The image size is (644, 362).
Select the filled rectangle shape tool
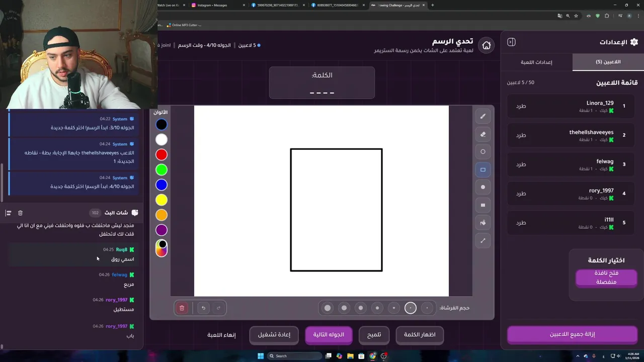483,205
